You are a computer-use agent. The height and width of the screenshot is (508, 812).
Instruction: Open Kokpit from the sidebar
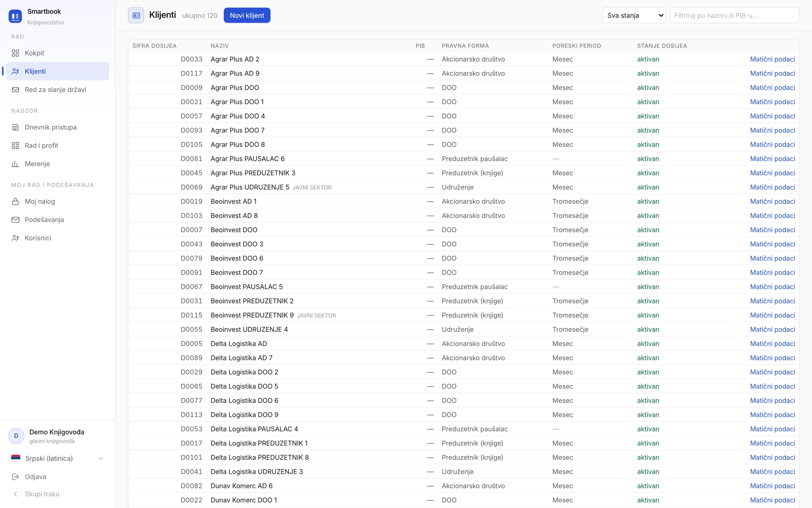(x=58, y=53)
